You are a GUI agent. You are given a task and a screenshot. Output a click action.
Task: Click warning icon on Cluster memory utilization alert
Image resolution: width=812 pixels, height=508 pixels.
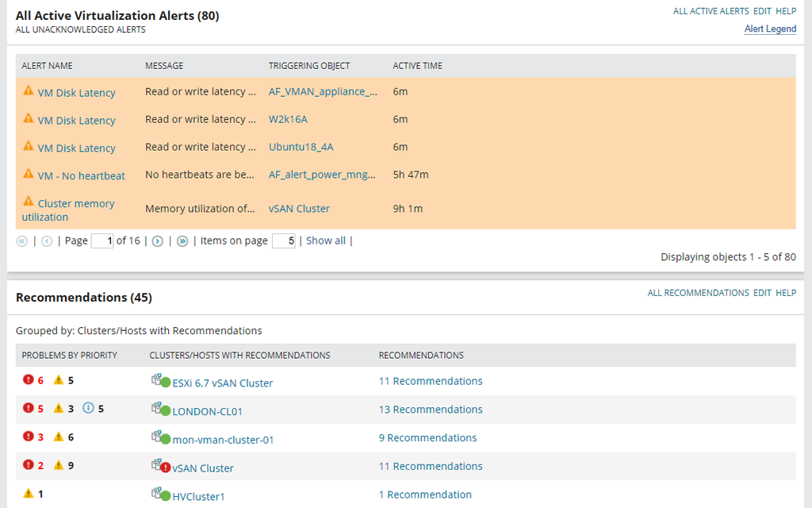(29, 201)
